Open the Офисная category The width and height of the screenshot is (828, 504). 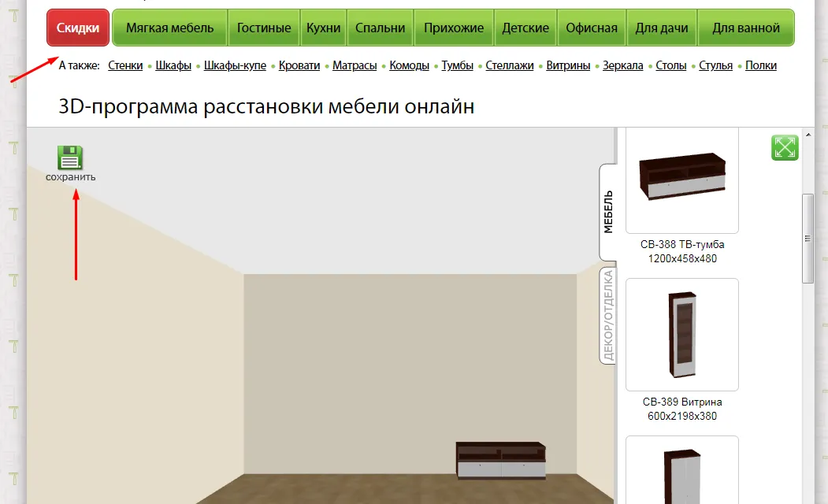tap(592, 28)
